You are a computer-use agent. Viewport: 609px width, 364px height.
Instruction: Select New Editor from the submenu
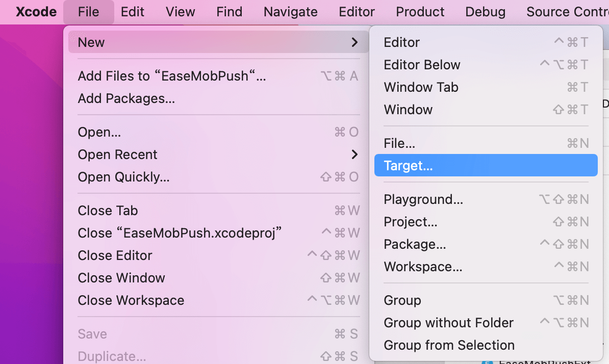(x=486, y=42)
